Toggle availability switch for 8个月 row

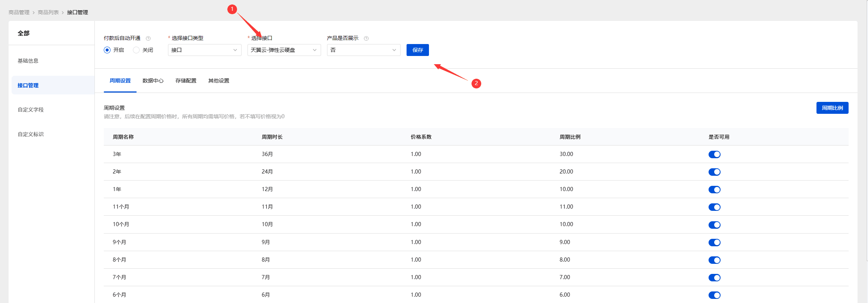tap(715, 260)
